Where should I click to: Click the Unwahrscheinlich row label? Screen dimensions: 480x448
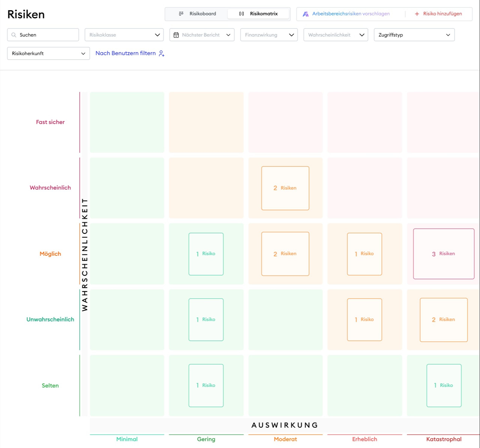click(x=50, y=320)
